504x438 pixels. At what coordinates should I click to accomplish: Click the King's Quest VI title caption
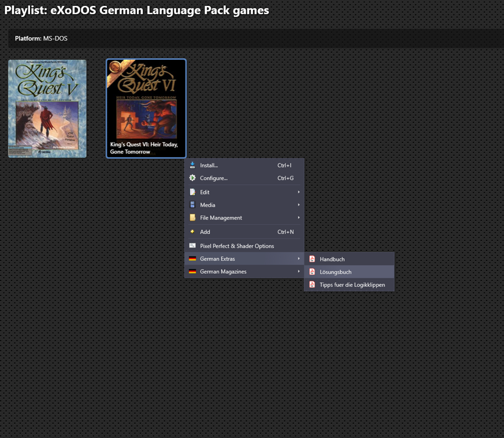[144, 148]
